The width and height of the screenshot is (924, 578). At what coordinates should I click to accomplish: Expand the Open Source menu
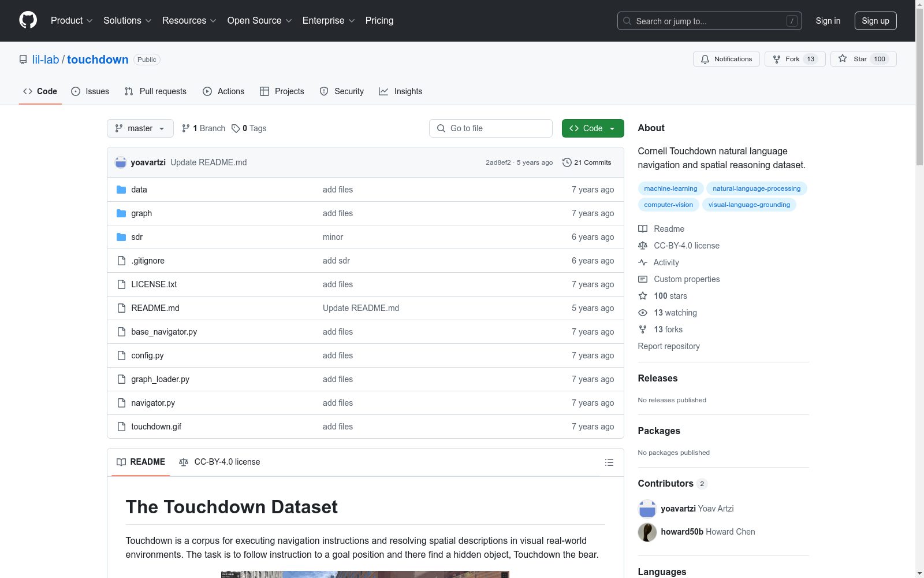click(x=260, y=20)
